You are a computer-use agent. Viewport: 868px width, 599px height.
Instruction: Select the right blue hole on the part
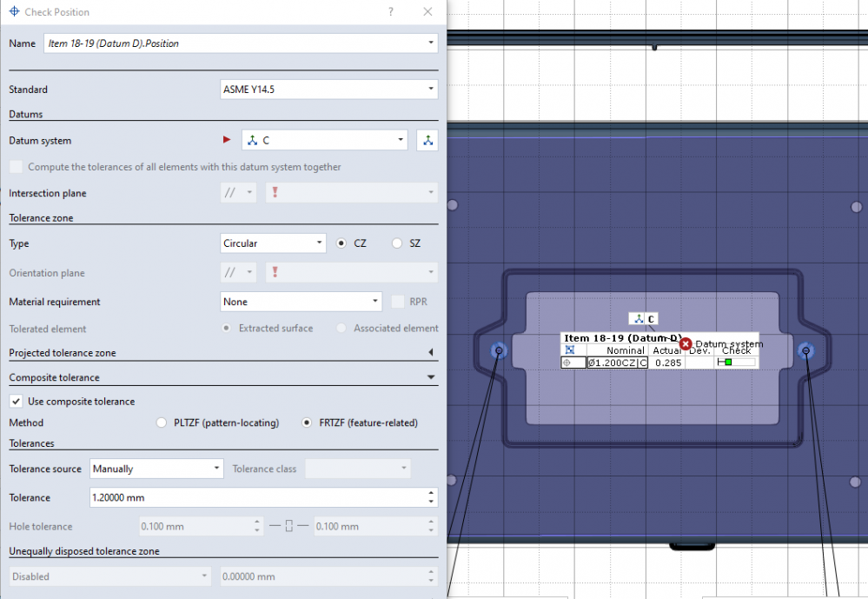tap(805, 350)
